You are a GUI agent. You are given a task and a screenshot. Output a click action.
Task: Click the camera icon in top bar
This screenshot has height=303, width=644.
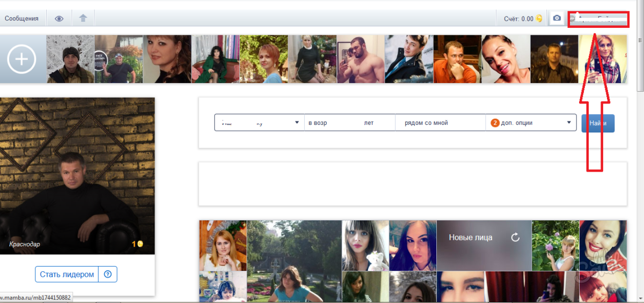557,18
